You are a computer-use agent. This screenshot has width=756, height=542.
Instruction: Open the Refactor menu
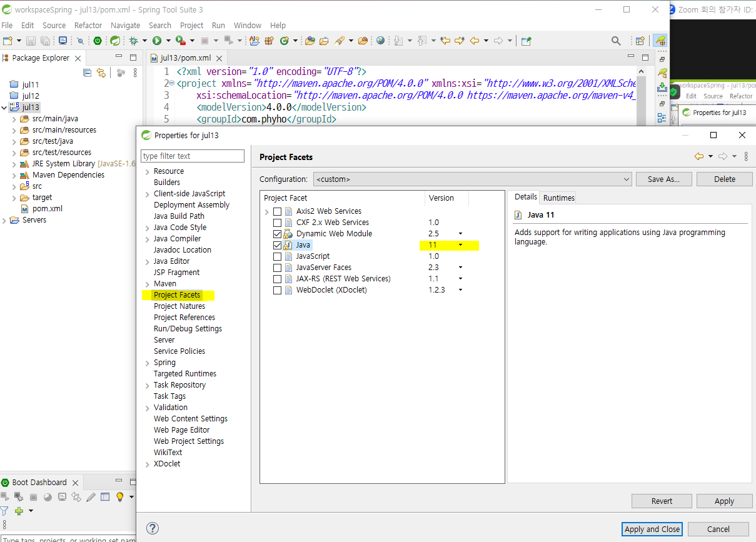[88, 26]
